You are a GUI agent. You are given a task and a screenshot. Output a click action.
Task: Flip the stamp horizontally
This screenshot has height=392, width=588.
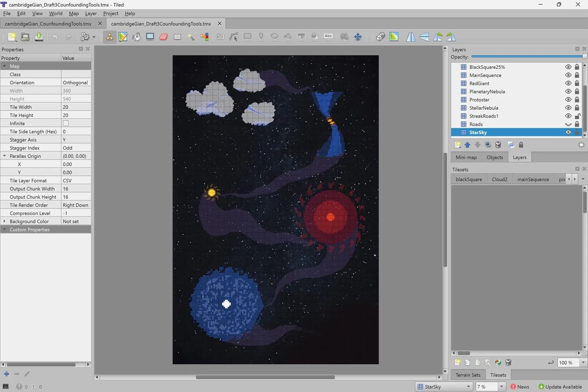[x=411, y=37]
